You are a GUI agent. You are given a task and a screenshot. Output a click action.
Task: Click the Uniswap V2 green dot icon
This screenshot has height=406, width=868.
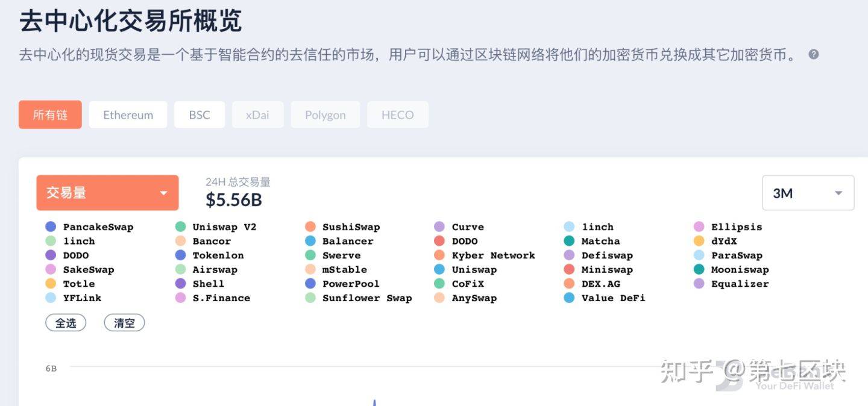(x=180, y=226)
